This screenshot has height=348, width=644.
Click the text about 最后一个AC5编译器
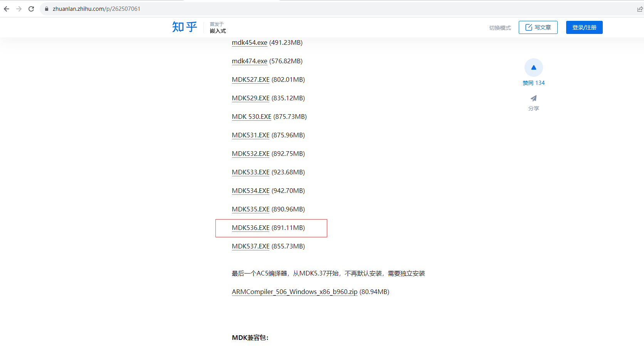(x=328, y=273)
